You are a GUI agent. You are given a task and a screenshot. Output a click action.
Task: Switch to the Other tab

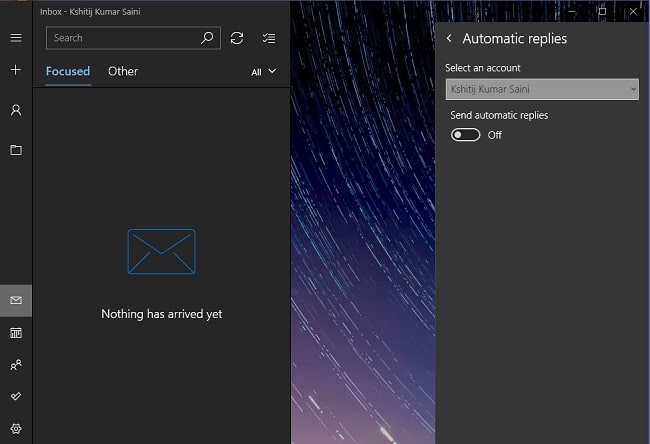(123, 71)
